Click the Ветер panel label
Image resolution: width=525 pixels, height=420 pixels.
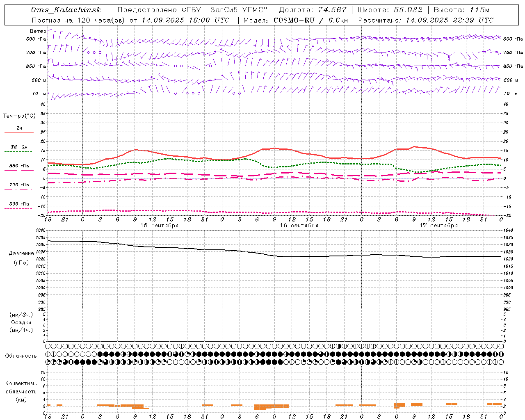point(38,31)
